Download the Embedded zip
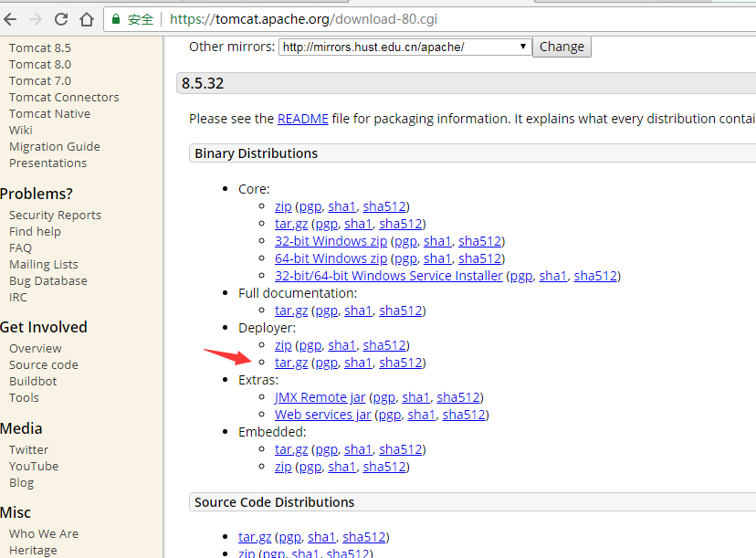This screenshot has height=558, width=756. click(x=283, y=467)
